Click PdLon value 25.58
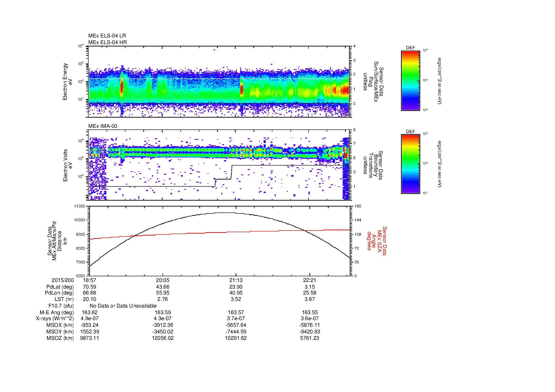Viewport: 555px width, 392px height. (310, 293)
